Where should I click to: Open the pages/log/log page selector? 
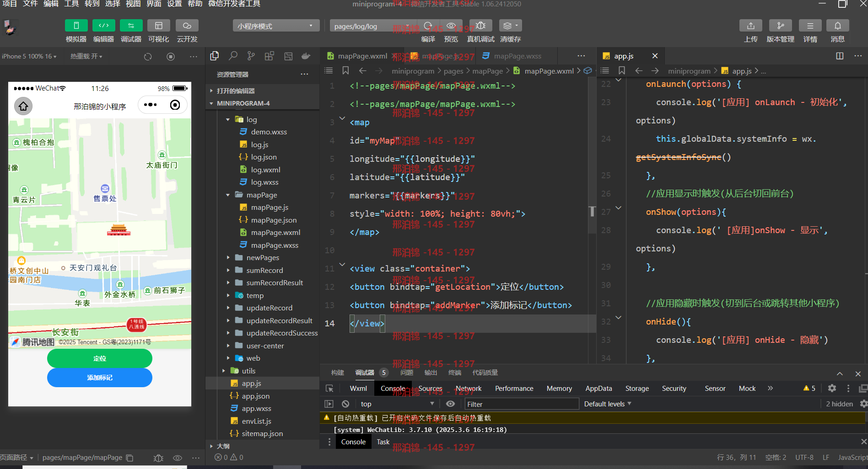point(373,26)
